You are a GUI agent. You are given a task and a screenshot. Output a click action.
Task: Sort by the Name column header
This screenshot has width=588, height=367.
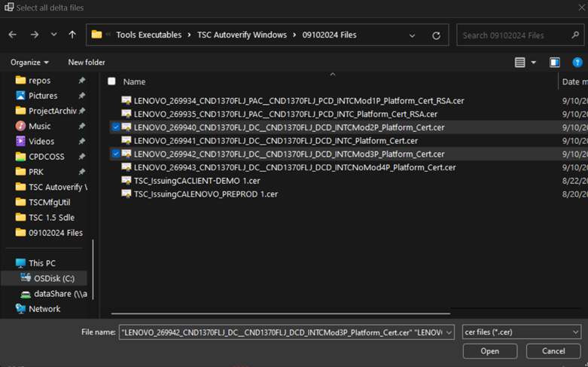pos(134,81)
